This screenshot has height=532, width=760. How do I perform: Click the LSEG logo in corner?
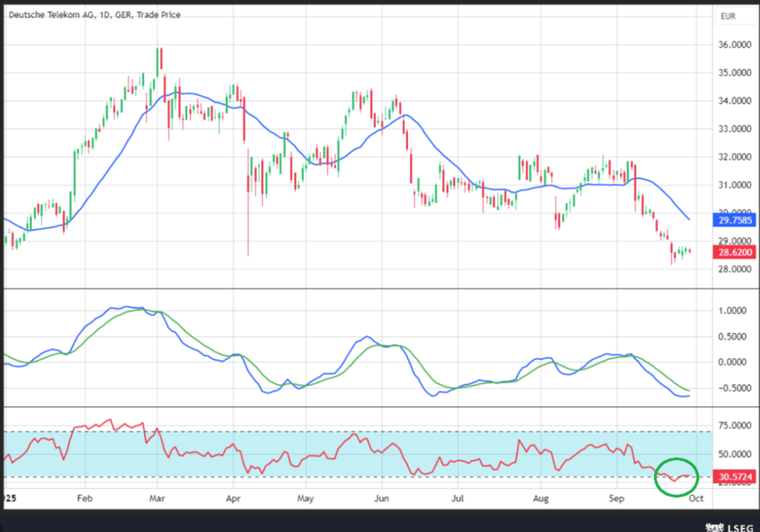[x=730, y=527]
